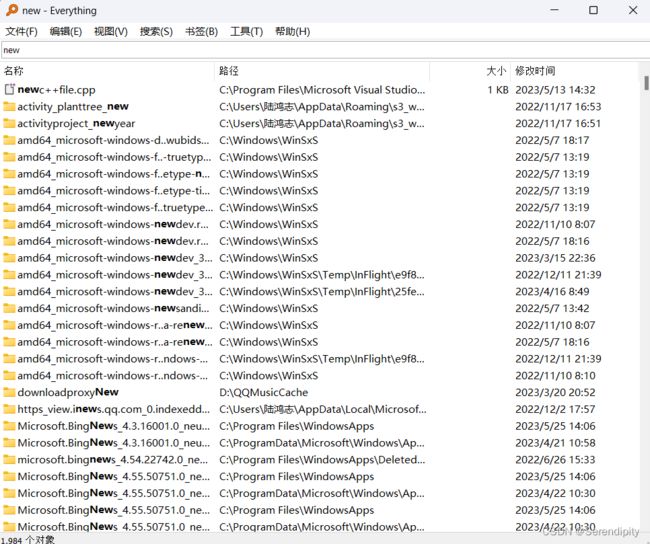Click folder icon of amd64_microsoft-windows-f..etype-ti

click(9, 191)
